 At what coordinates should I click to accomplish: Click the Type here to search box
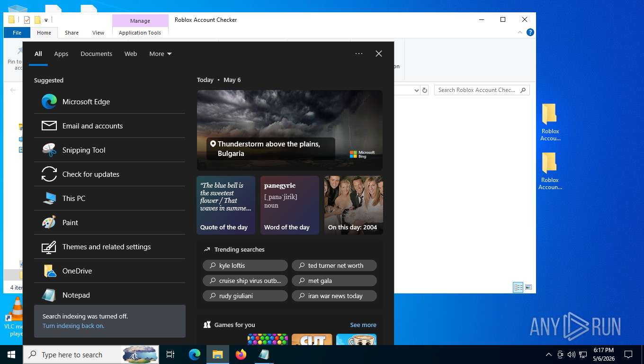[x=92, y=355]
